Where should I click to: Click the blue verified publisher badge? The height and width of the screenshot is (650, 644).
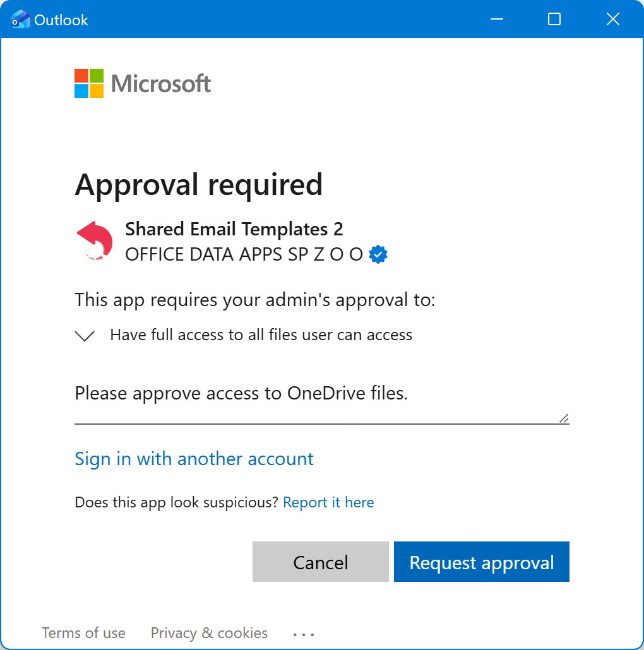click(x=378, y=254)
